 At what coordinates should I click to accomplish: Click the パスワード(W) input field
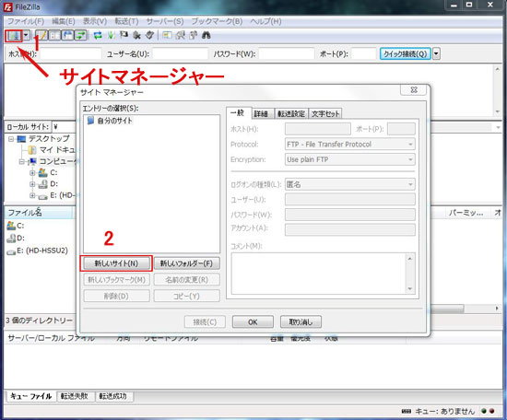coord(286,53)
